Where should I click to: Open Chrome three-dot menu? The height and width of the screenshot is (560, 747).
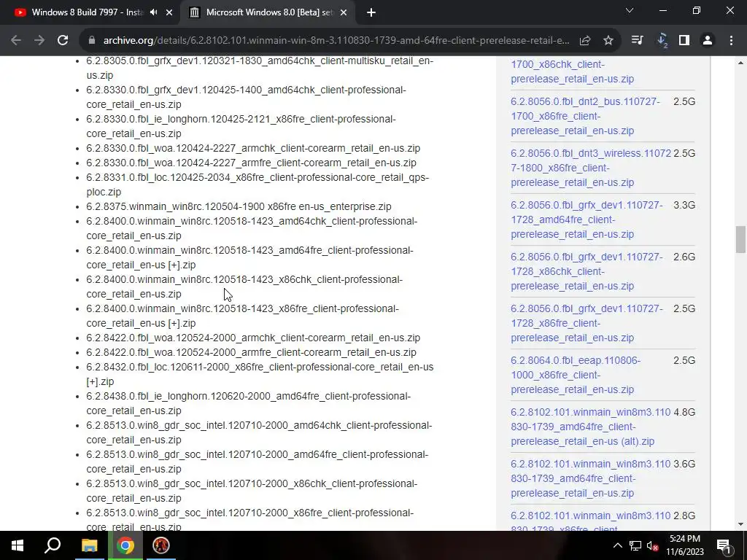click(731, 41)
